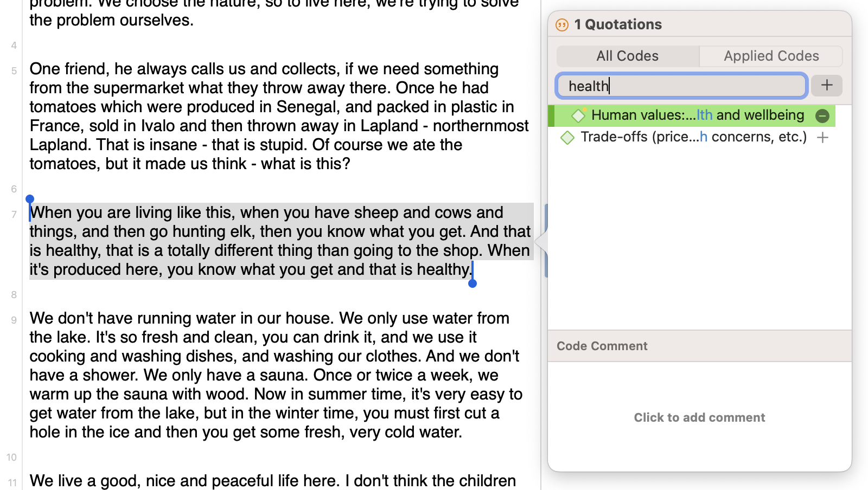Image resolution: width=868 pixels, height=490 pixels.
Task: Select the "Human values" health and wellbeing row
Action: pyautogui.click(x=697, y=115)
